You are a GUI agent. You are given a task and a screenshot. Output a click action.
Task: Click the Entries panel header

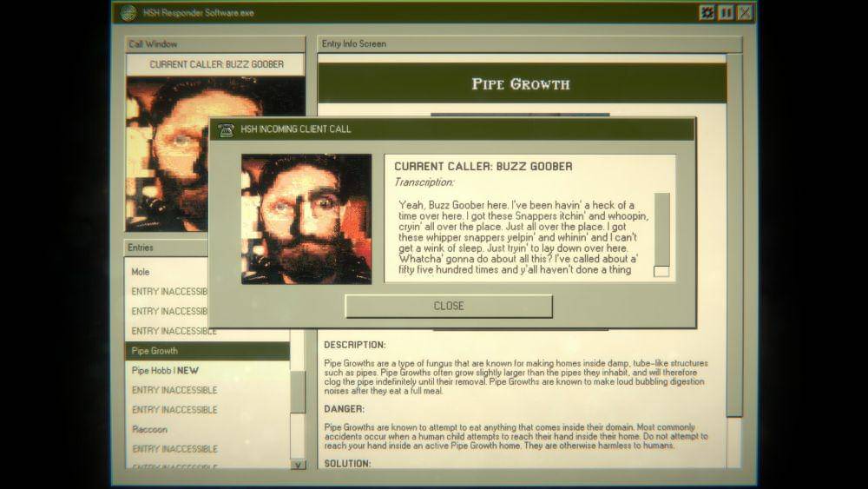point(167,248)
